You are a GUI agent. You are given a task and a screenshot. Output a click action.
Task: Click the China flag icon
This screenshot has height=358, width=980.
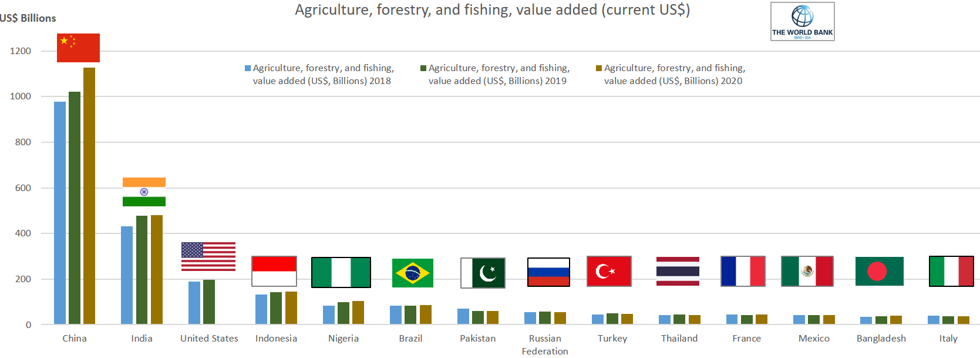78,48
